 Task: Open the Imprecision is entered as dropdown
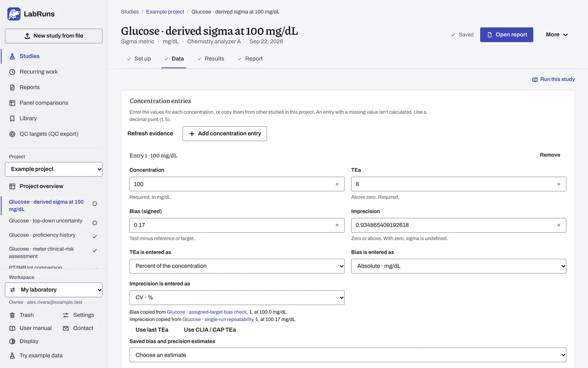tap(237, 298)
